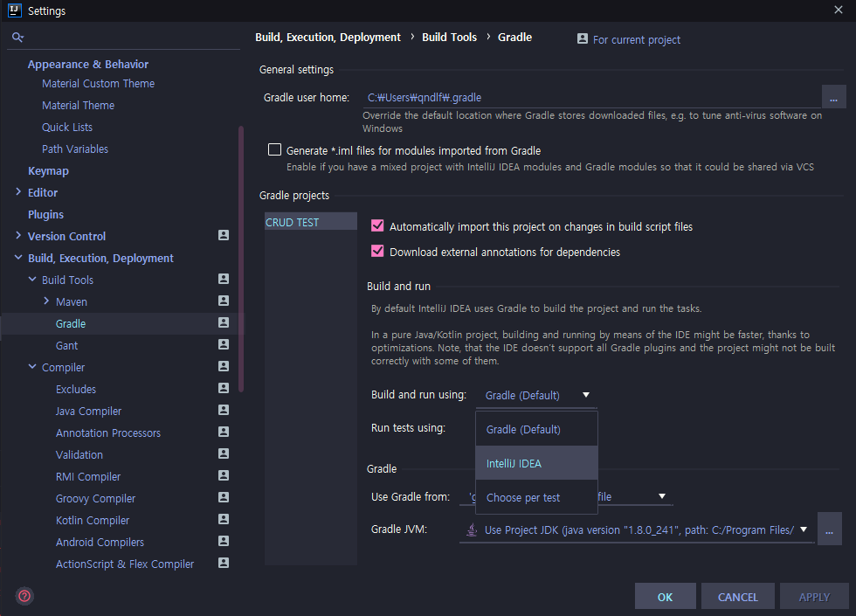Click project-level icon beside Kotlin Compiler

tap(224, 519)
